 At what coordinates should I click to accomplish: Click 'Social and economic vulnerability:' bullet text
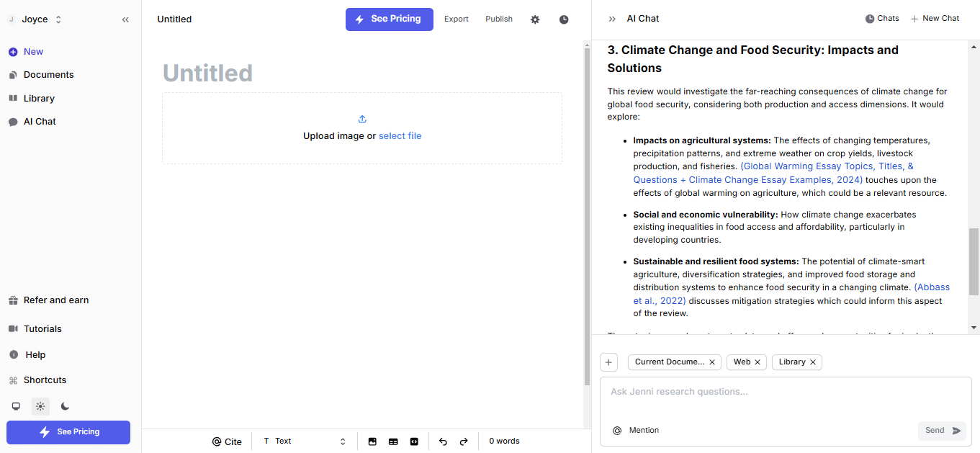706,215
